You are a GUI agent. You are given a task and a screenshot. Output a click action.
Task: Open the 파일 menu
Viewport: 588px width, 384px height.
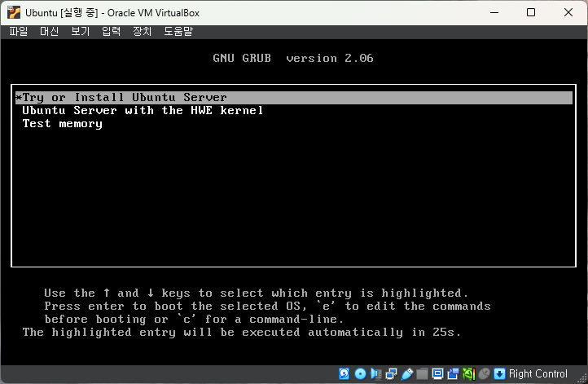19,32
